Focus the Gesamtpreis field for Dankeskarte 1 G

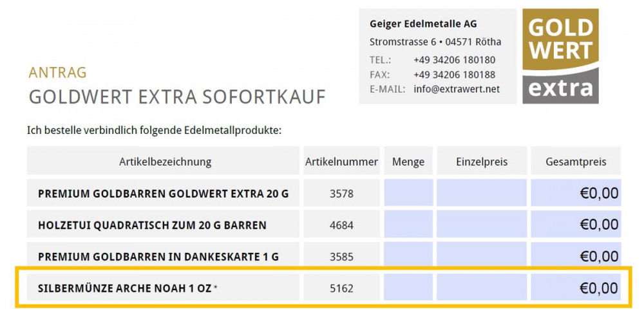(x=576, y=256)
